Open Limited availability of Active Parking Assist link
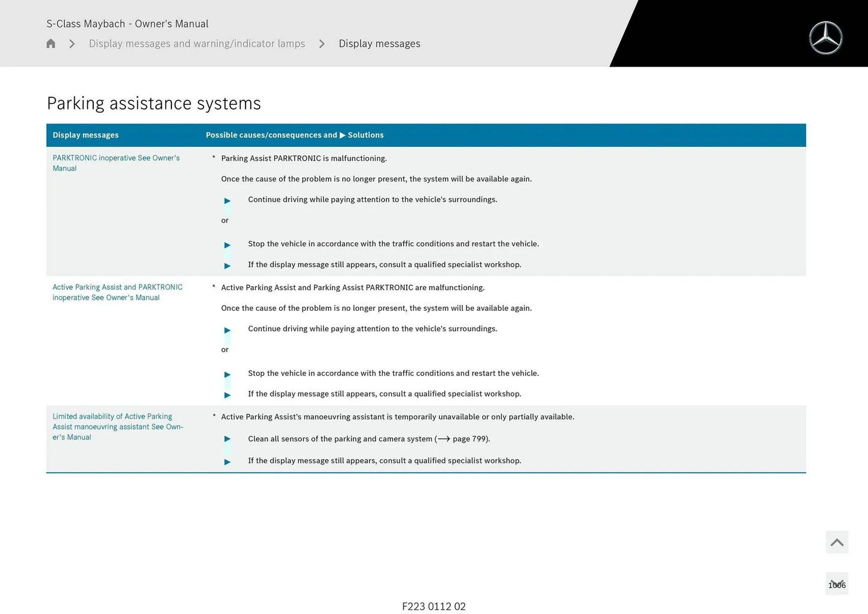This screenshot has width=868, height=614. click(117, 426)
